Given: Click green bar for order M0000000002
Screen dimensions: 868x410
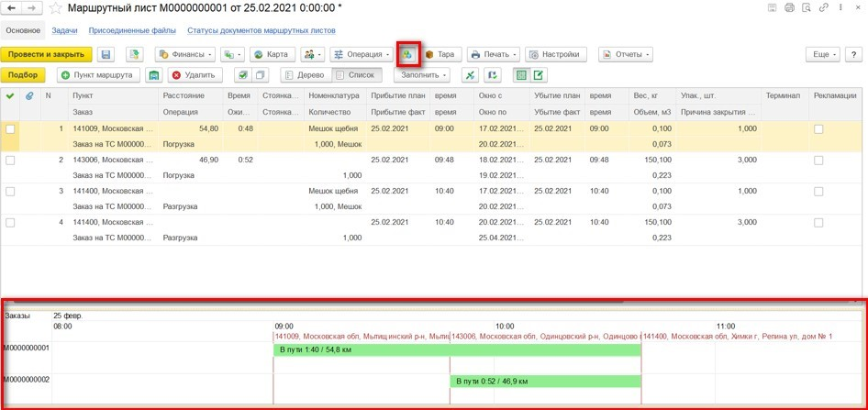Looking at the screenshot, I should coord(545,382).
